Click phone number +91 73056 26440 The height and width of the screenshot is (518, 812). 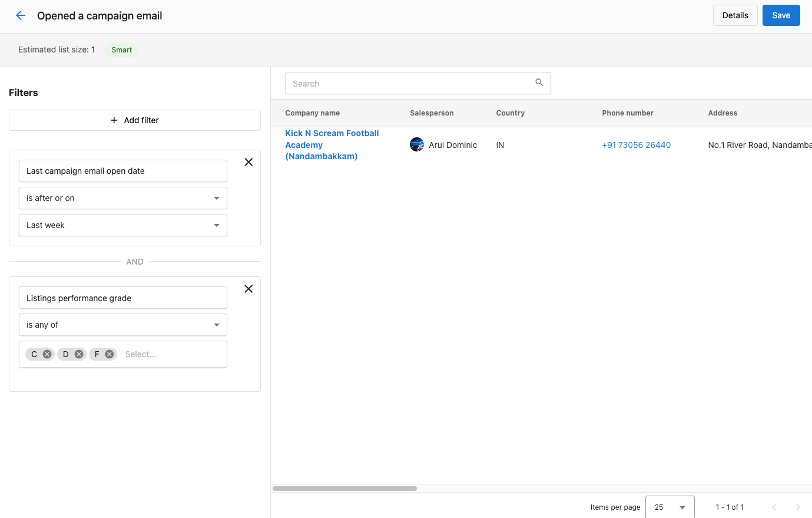pos(636,145)
